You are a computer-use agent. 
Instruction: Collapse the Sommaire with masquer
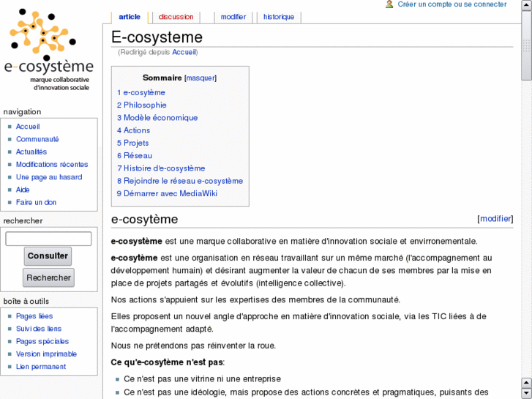click(x=201, y=78)
